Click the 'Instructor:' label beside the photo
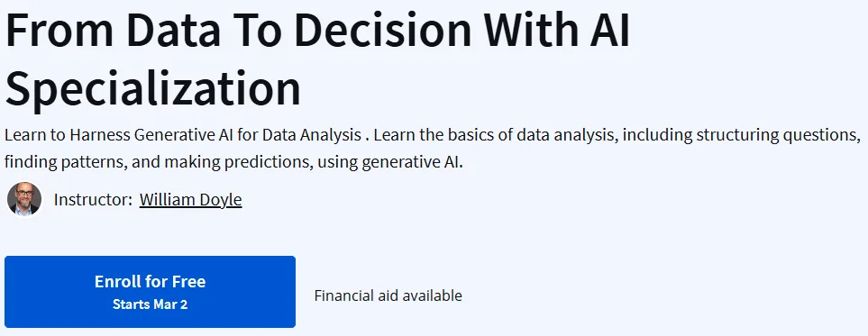The height and width of the screenshot is (336, 868). [93, 199]
